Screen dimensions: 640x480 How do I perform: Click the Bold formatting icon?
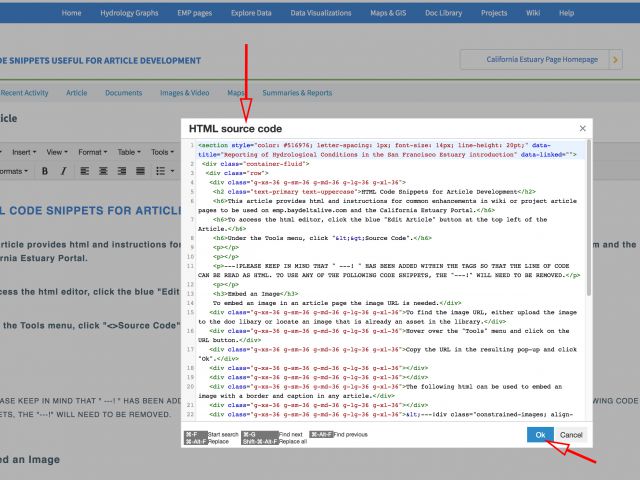pos(45,171)
